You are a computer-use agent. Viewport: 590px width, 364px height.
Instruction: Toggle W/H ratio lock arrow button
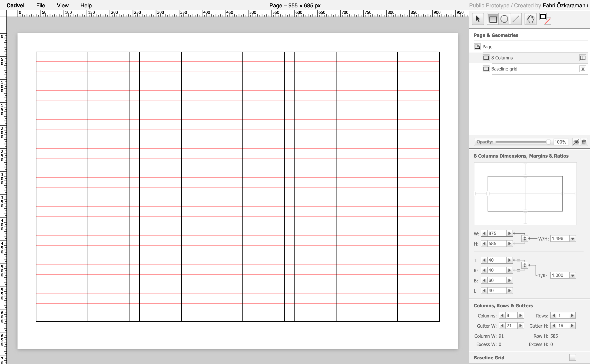point(525,239)
